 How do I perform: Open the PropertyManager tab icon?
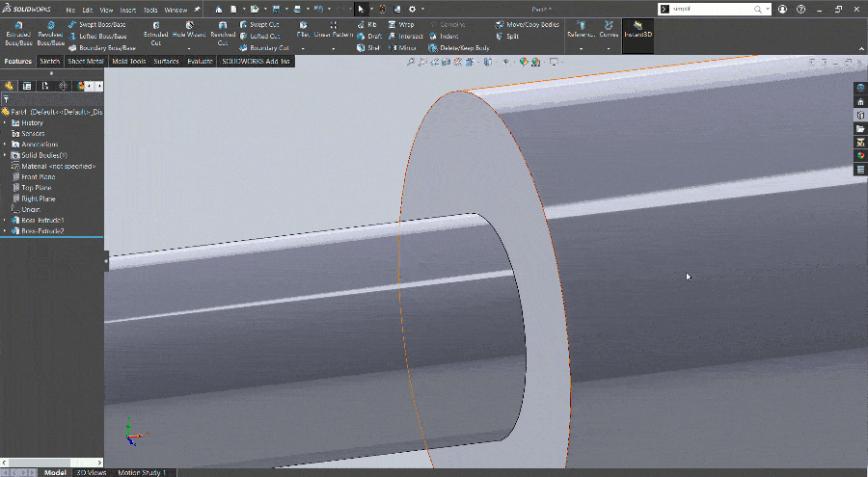(x=27, y=85)
